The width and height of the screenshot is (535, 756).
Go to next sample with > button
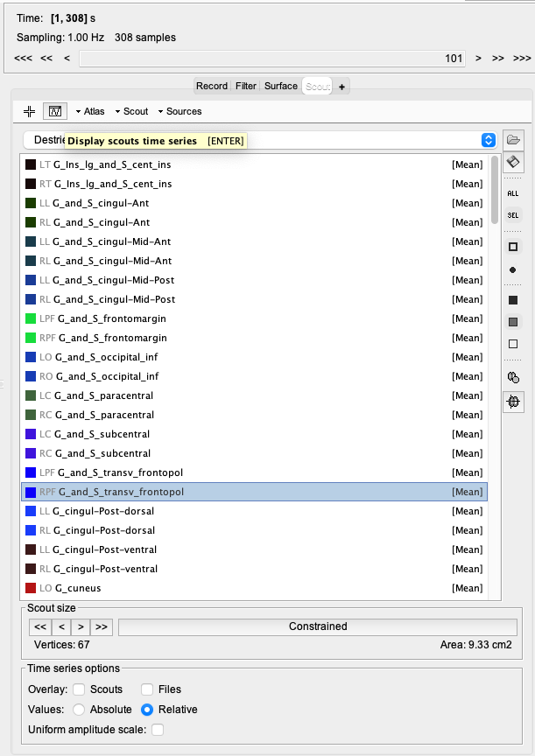pyautogui.click(x=478, y=59)
